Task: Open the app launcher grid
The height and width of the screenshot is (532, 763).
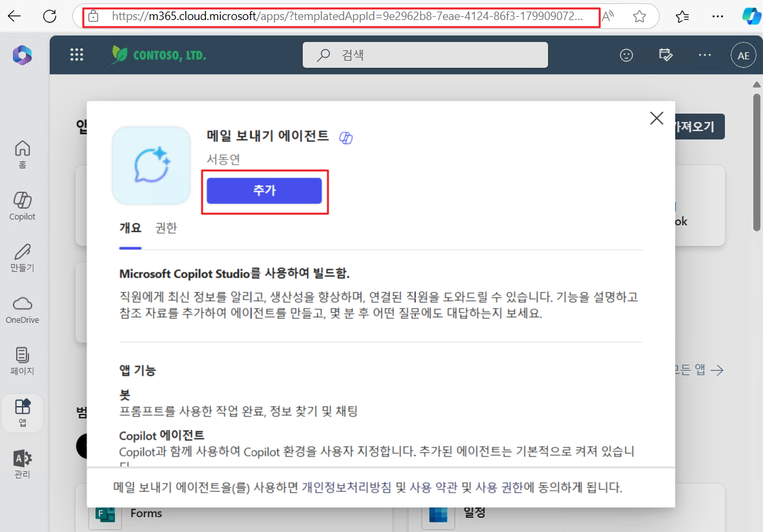Action: pyautogui.click(x=76, y=54)
